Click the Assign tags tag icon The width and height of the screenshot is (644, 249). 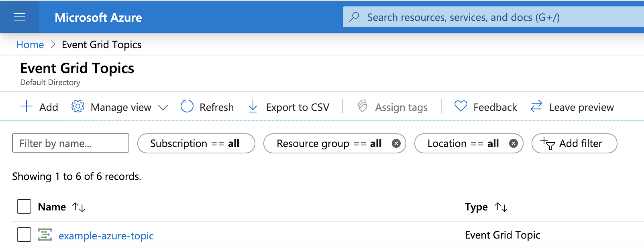coord(362,106)
